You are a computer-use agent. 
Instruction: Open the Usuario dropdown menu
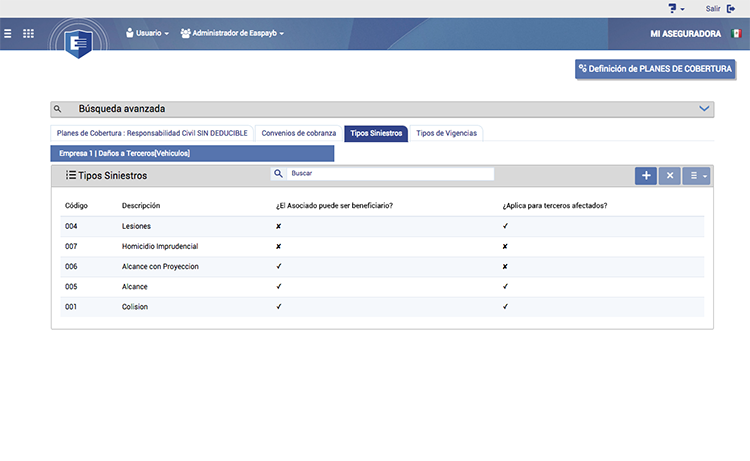click(x=147, y=33)
